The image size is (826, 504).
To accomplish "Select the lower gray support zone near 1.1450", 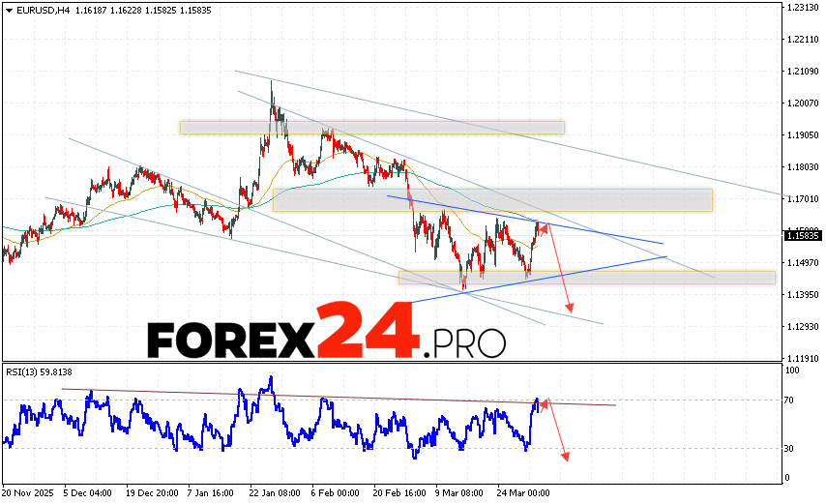I will point(587,278).
